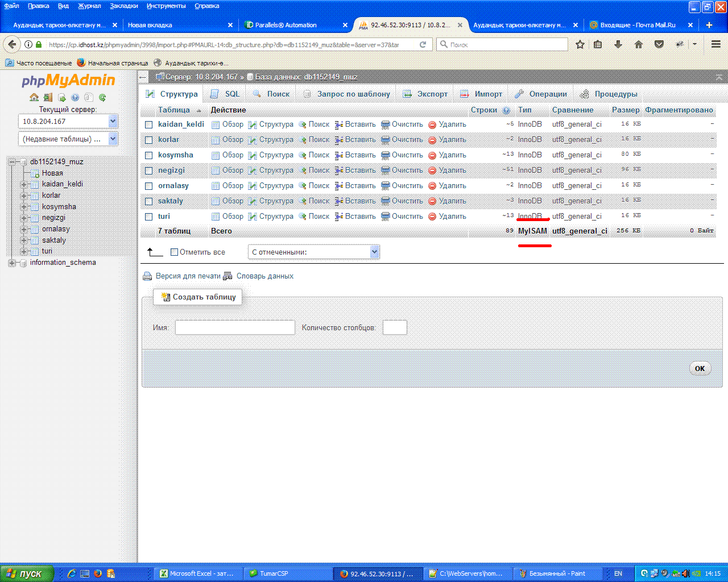This screenshot has width=728, height=582.
Task: Click the reload navigation panel icon
Action: coord(102,97)
